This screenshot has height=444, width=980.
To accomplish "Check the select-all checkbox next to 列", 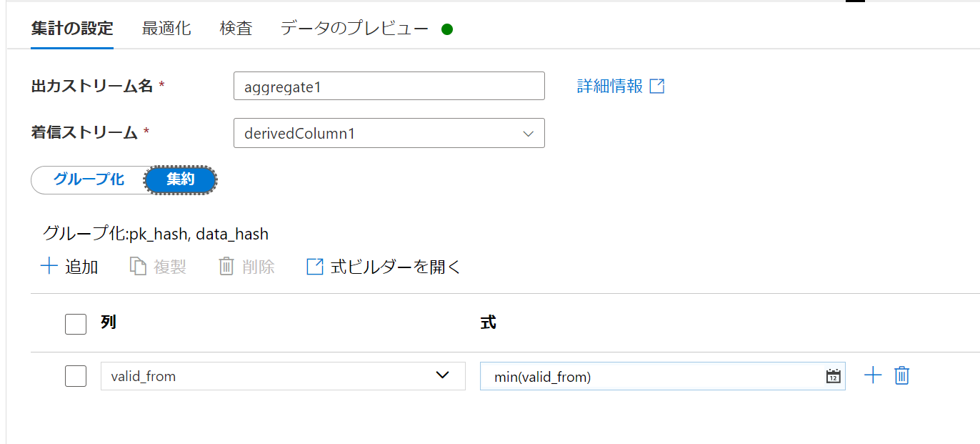I will pos(76,324).
